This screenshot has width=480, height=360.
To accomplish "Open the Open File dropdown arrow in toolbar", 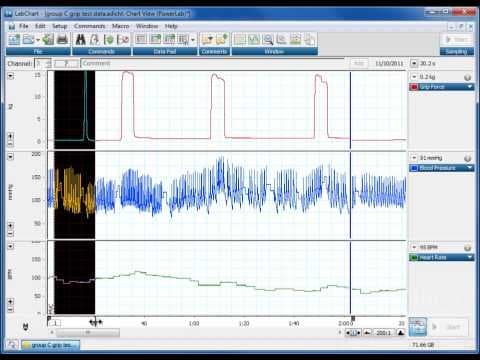I will click(x=38, y=40).
